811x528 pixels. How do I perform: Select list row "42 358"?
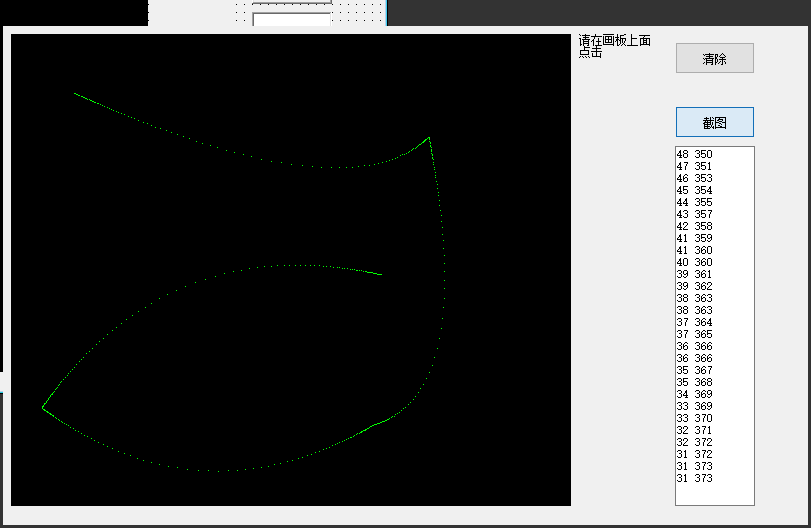click(714, 226)
